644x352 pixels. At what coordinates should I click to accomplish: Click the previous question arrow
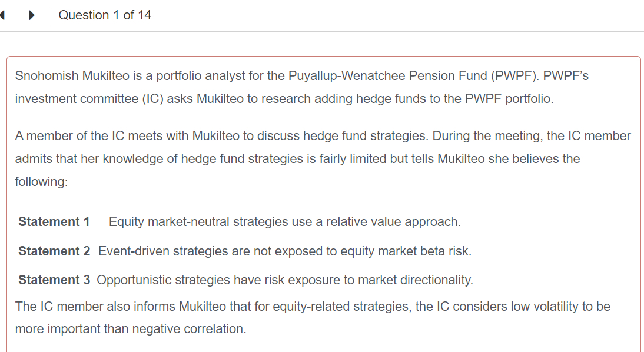tap(3, 16)
